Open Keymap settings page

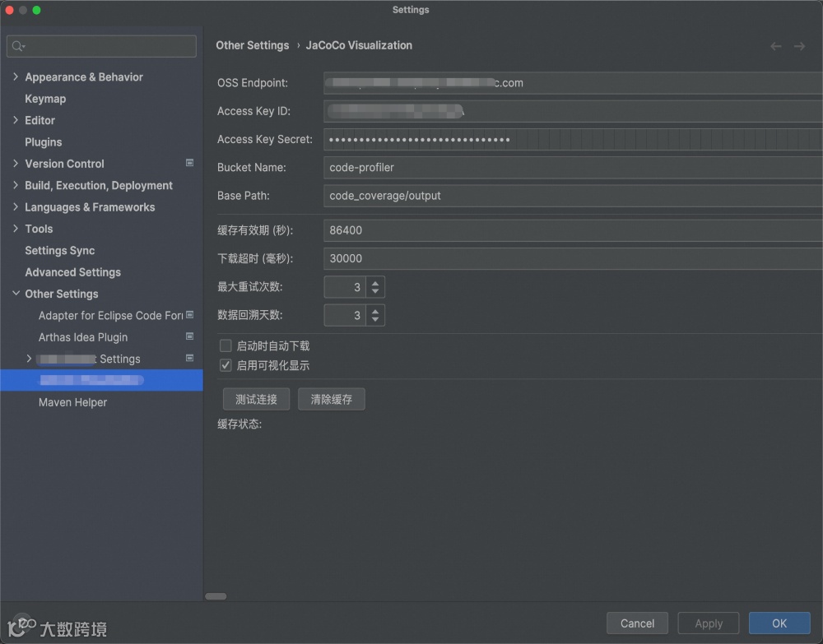45,99
